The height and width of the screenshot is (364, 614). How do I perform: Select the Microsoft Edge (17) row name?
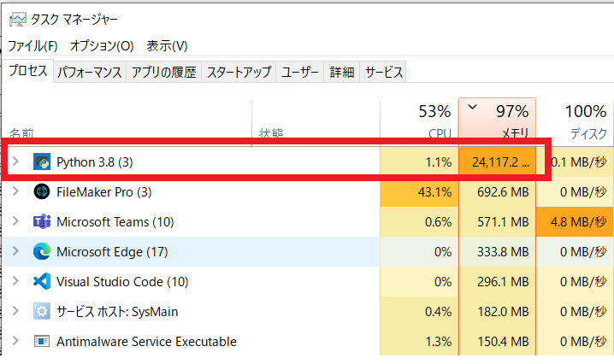click(112, 252)
